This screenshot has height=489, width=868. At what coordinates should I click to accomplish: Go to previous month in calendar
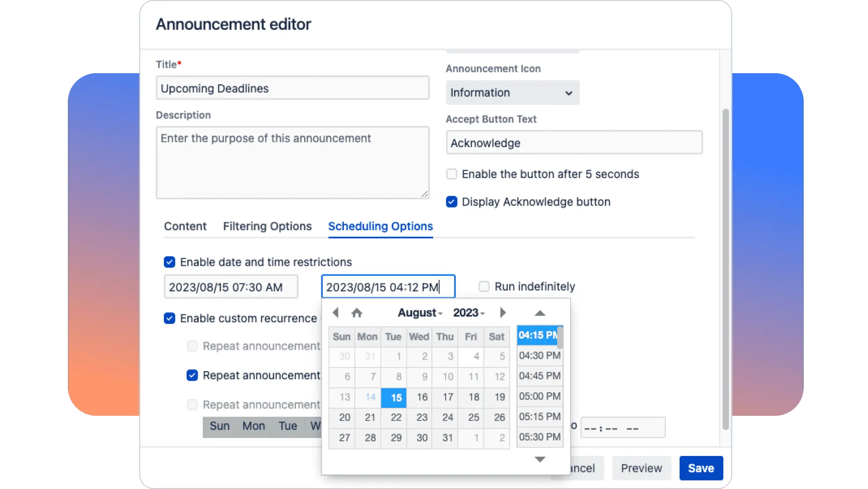(336, 313)
